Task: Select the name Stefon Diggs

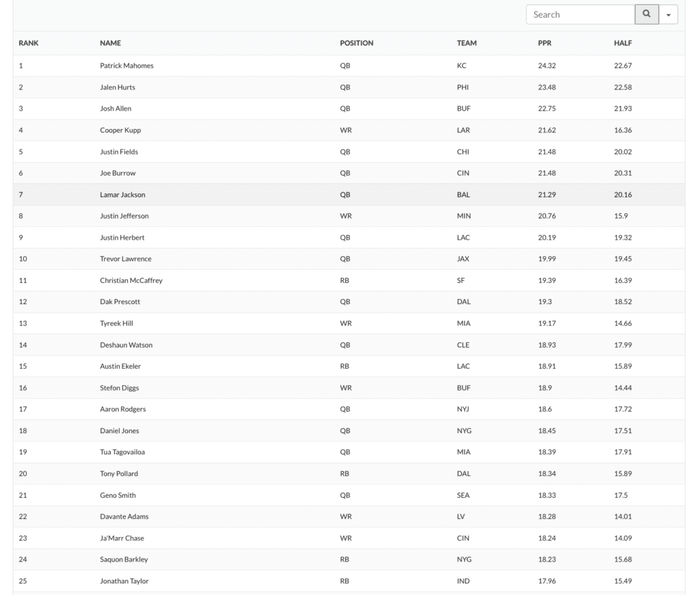Action: coord(119,388)
